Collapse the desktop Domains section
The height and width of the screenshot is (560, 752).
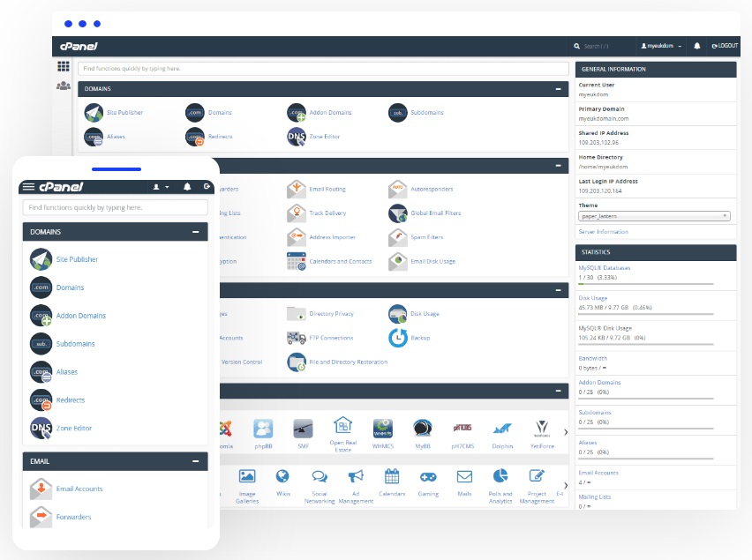[558, 89]
